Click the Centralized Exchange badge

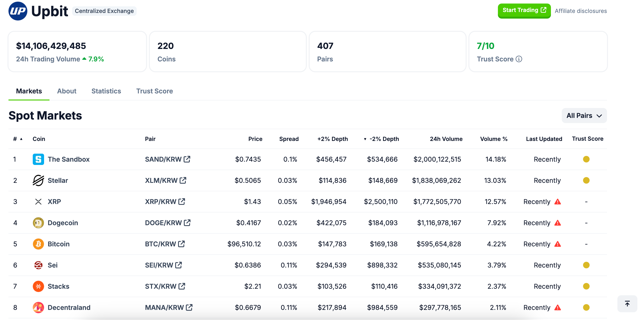click(x=104, y=11)
